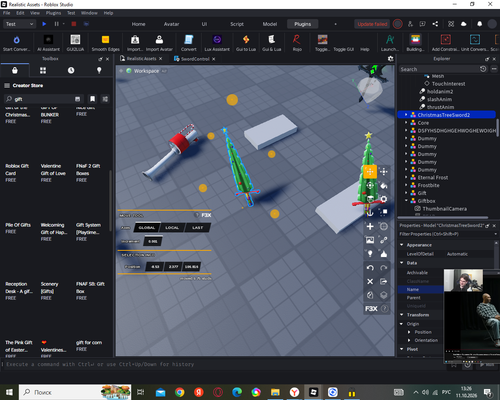This screenshot has height=400, width=500.
Task: Switch to the SwordControl script tab
Action: pos(195,59)
